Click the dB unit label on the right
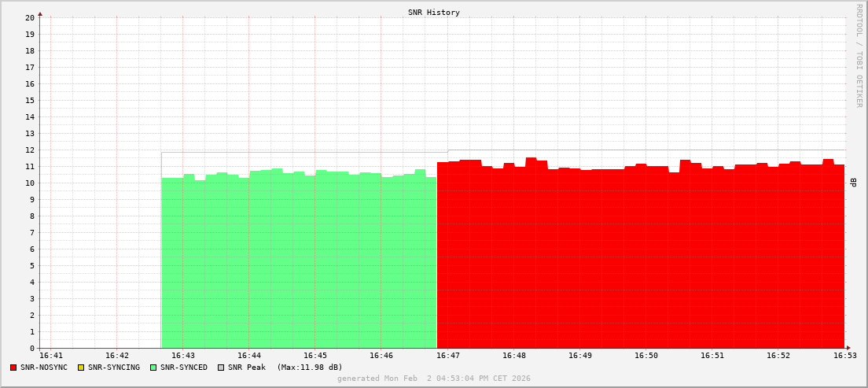Screen dimensions: 868x388 click(x=854, y=183)
